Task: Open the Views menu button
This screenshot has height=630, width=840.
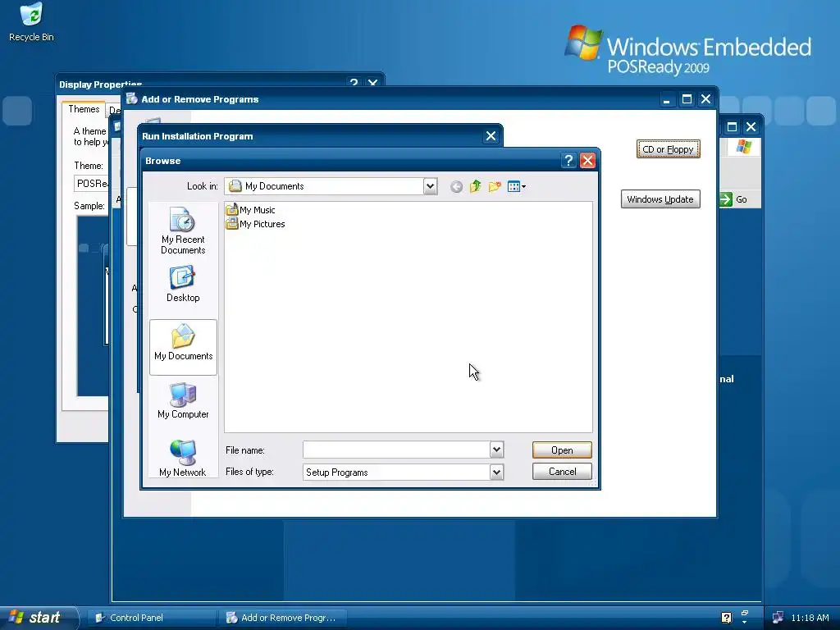Action: [x=517, y=186]
